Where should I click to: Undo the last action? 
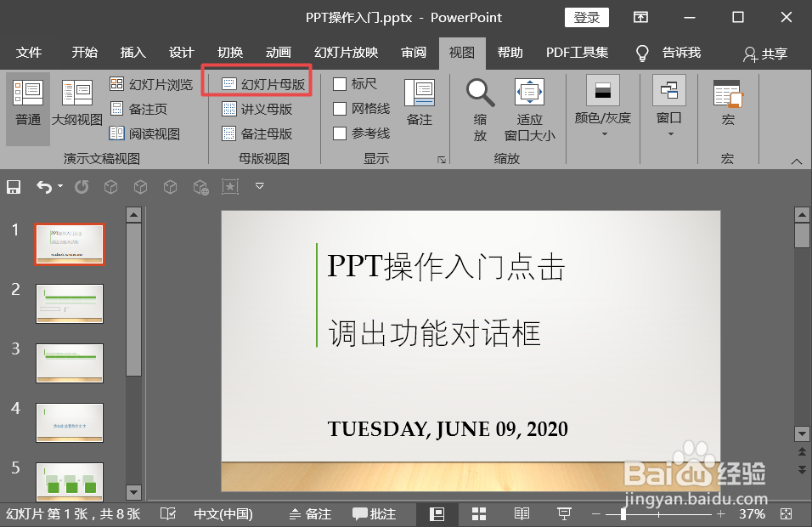[x=44, y=186]
